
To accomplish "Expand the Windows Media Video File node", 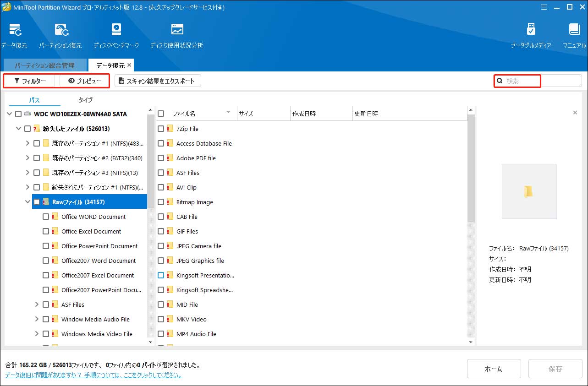I will [x=37, y=334].
